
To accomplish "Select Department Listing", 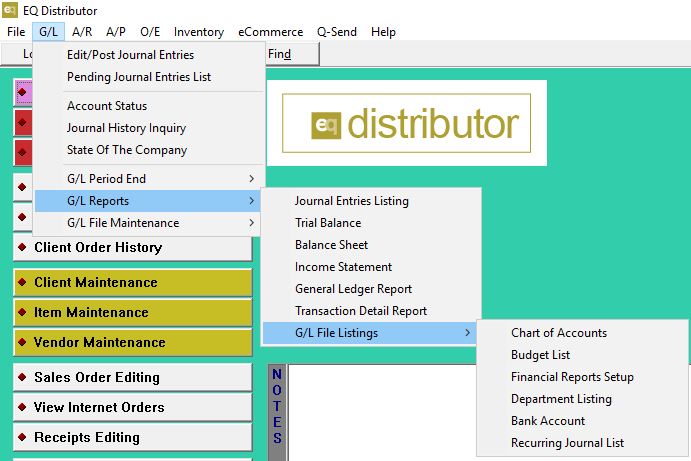I will [582, 399].
